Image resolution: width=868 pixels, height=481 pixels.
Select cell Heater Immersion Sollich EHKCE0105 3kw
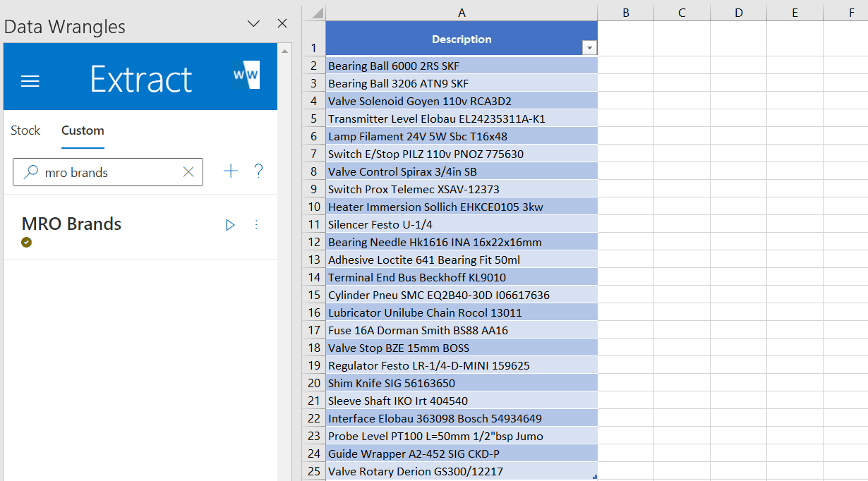tap(462, 207)
